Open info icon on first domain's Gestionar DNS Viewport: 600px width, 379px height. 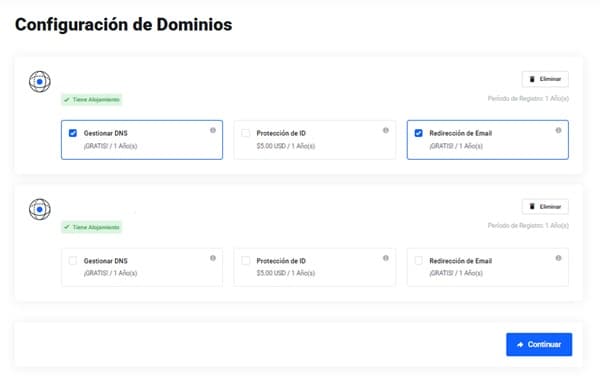click(213, 131)
